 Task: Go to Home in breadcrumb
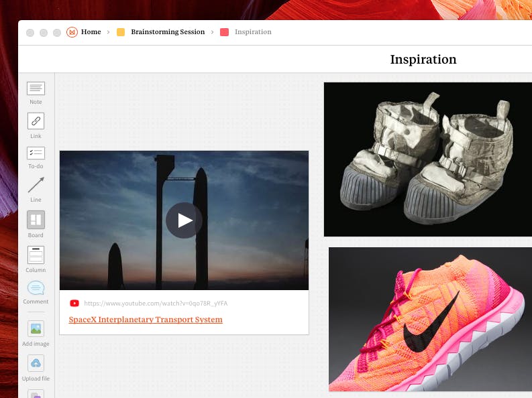pos(91,32)
